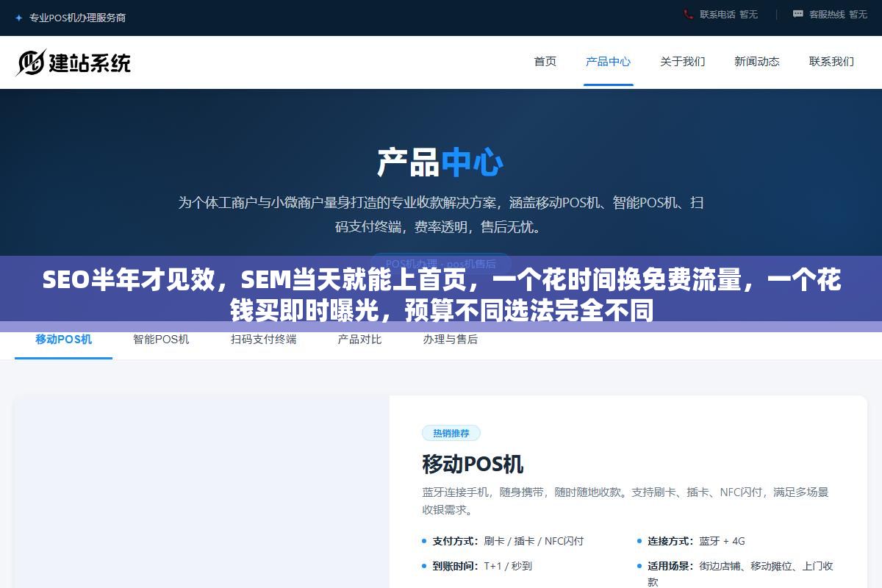Open the 首页 navigation item
This screenshot has width=882, height=588.
(x=545, y=62)
